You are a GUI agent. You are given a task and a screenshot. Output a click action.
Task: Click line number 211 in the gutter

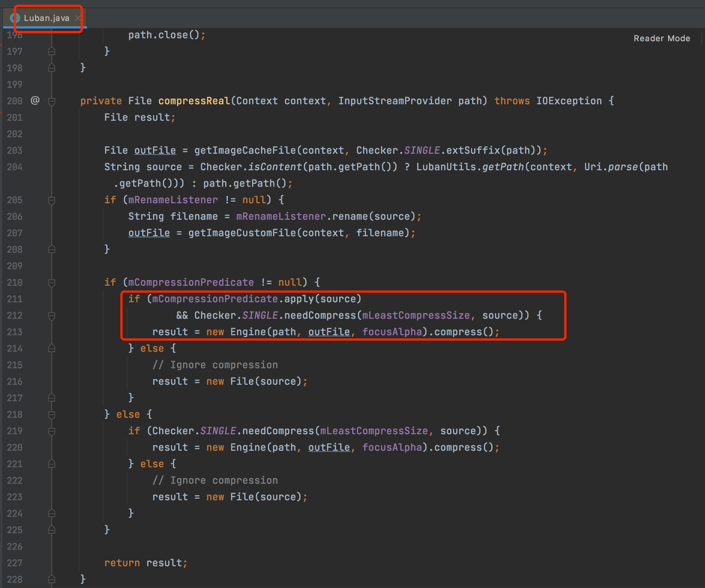[14, 299]
